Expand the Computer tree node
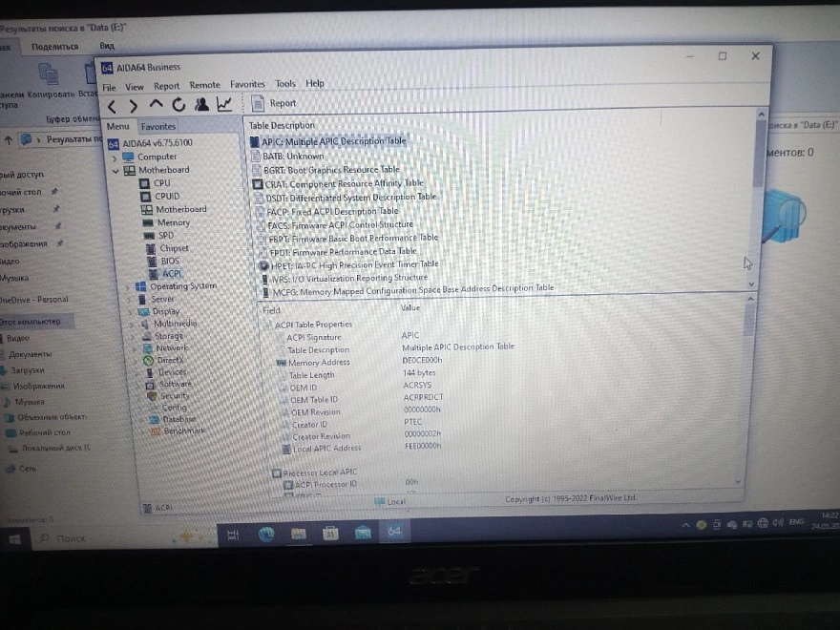 [115, 158]
